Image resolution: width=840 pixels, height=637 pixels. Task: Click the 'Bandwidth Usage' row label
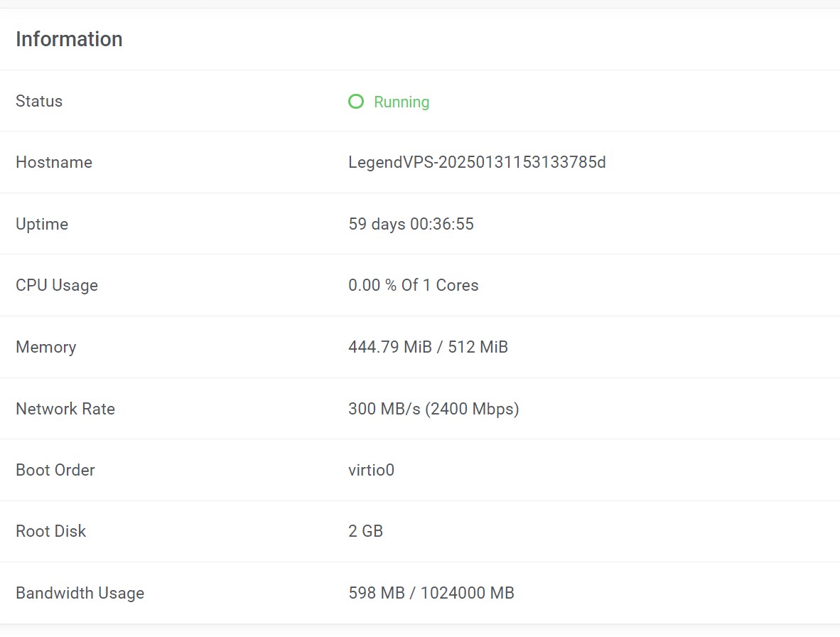coord(80,593)
